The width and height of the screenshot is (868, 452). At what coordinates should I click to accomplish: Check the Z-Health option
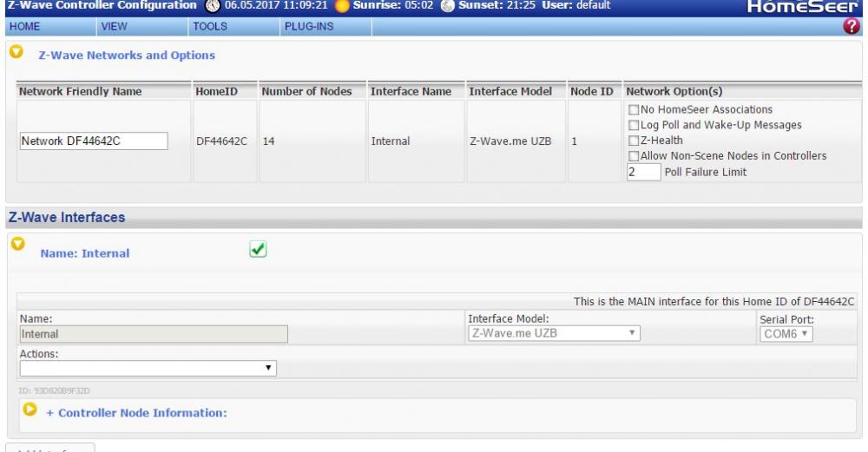(634, 141)
